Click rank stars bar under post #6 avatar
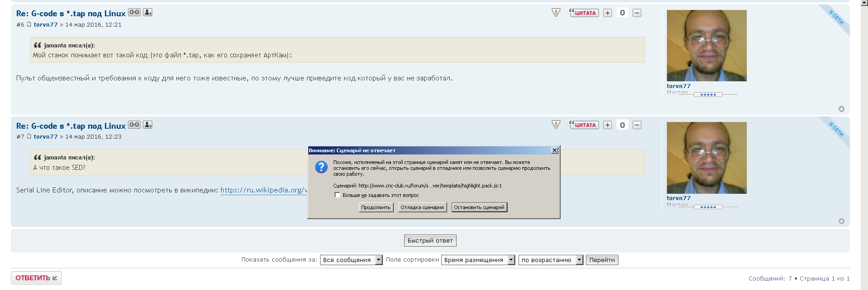The height and width of the screenshot is (290, 868). click(708, 95)
